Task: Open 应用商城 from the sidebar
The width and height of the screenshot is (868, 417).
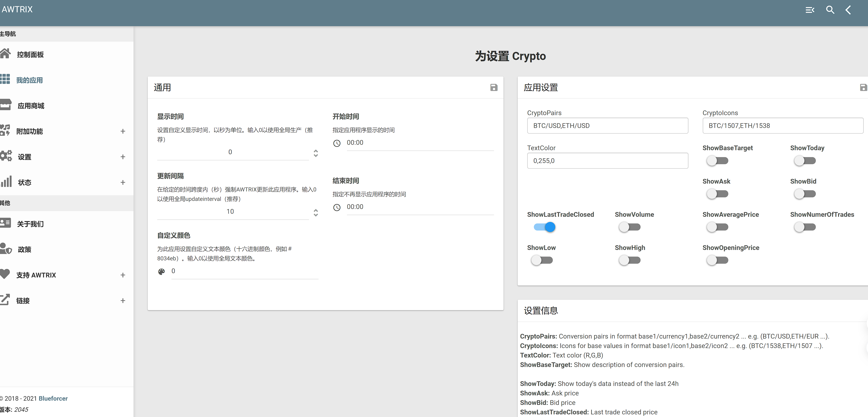Action: (x=31, y=106)
